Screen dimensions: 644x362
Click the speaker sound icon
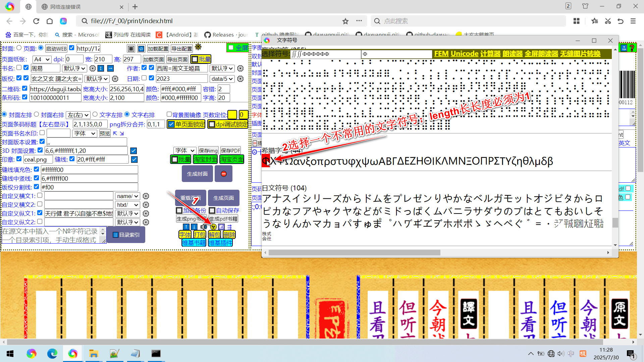(x=203, y=227)
